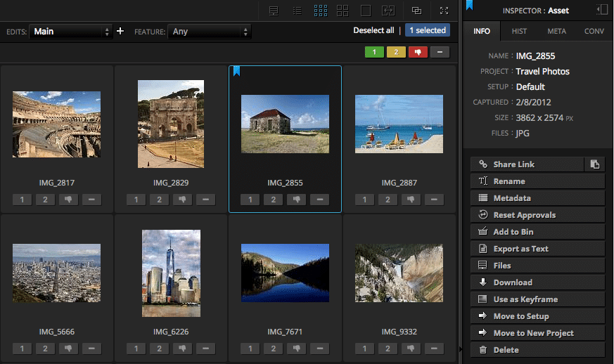
Task: Select the IMG_6226 skyscraper thumbnail
Action: 171,273
